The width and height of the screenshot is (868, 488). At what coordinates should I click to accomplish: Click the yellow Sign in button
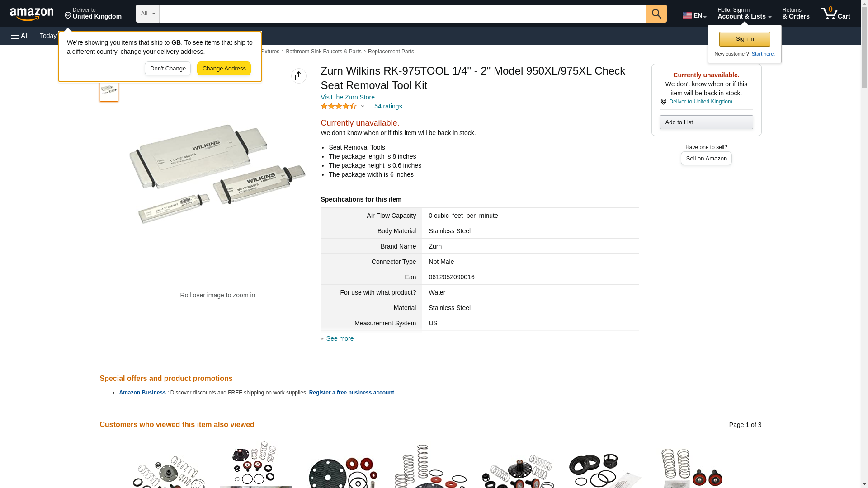tap(745, 39)
